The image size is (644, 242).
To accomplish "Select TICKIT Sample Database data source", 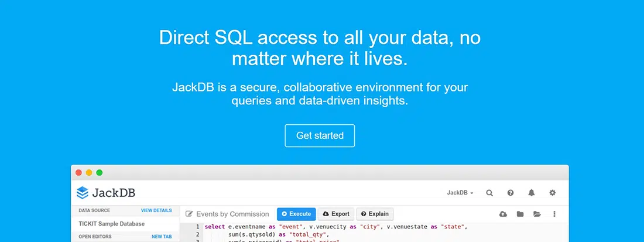I will point(111,223).
